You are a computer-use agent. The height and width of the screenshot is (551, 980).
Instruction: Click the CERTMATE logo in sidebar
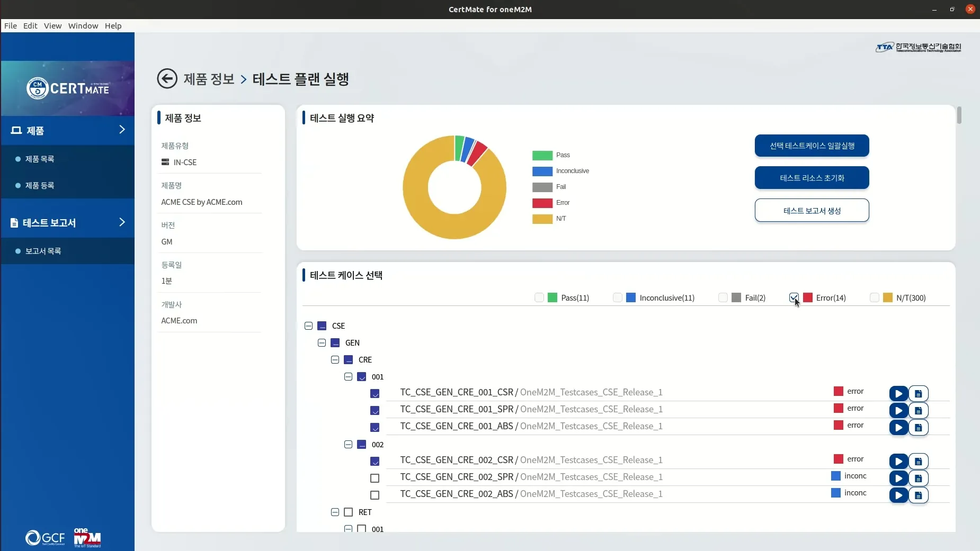point(68,88)
